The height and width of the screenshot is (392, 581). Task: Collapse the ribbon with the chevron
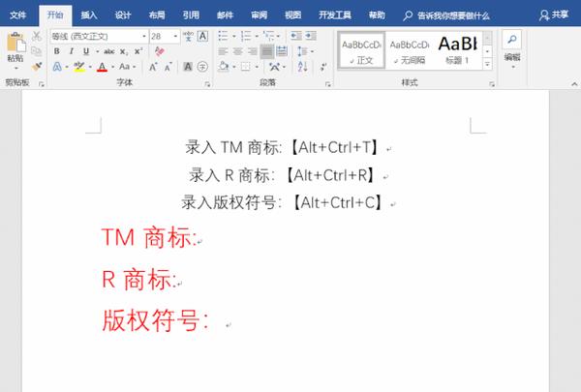pyautogui.click(x=574, y=84)
